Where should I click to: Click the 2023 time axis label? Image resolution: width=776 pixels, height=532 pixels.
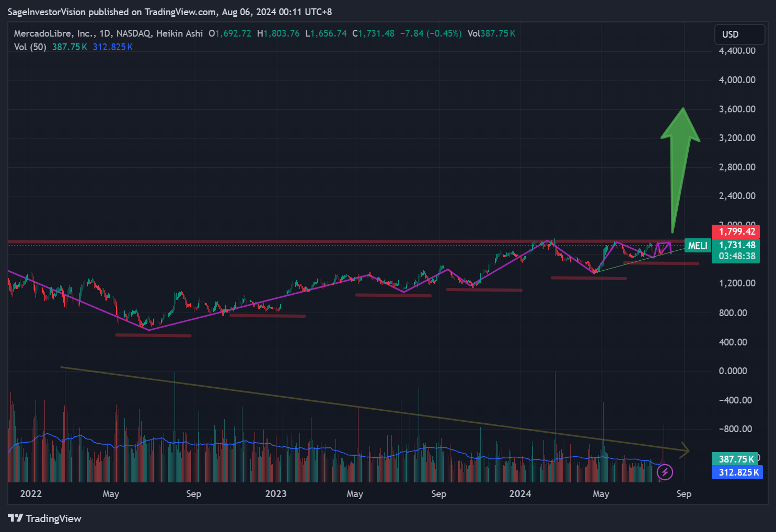276,494
